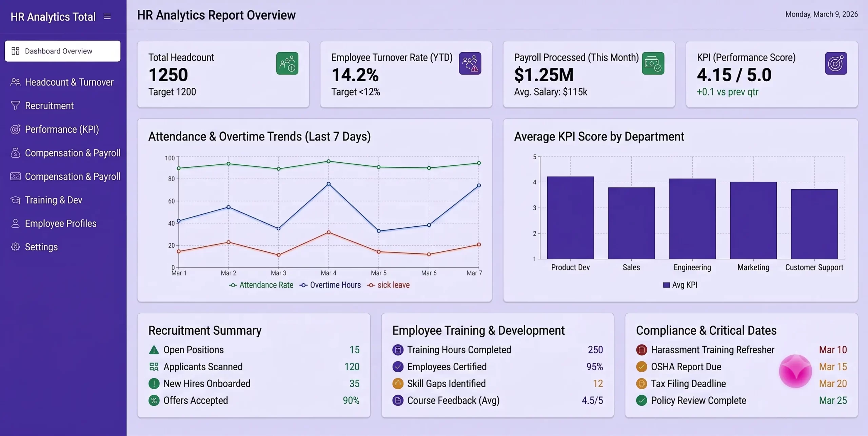Click the Sales bar in KPI chart

coord(631,223)
